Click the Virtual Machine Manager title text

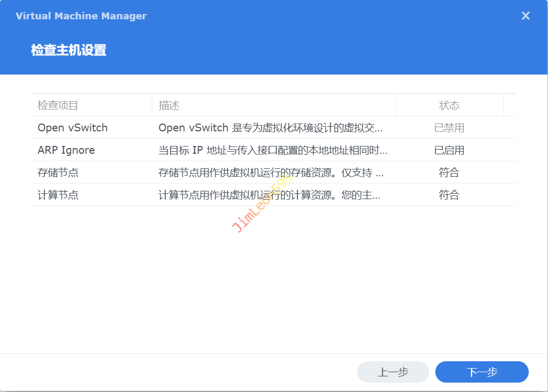coord(81,16)
